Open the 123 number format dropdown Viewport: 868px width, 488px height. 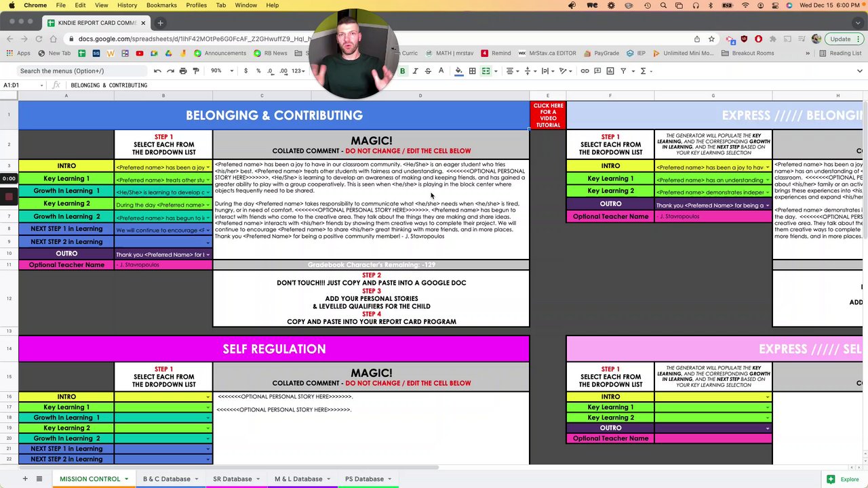[x=298, y=70]
